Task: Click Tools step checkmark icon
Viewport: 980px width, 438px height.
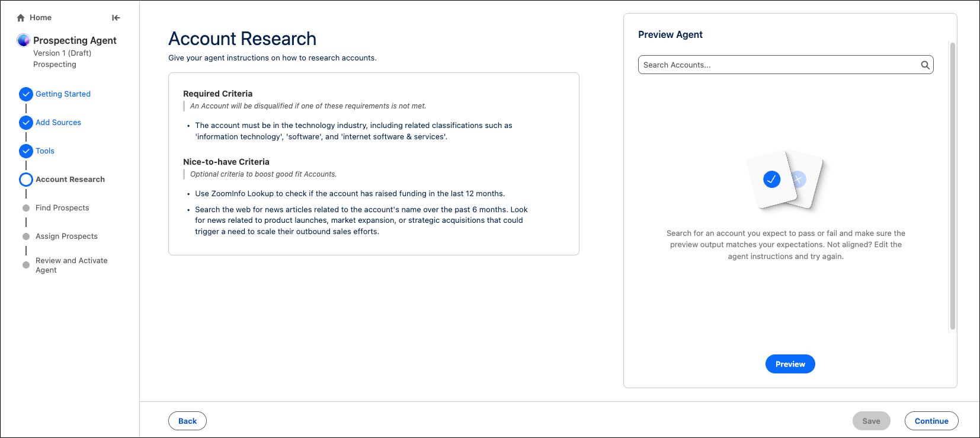Action: (26, 151)
